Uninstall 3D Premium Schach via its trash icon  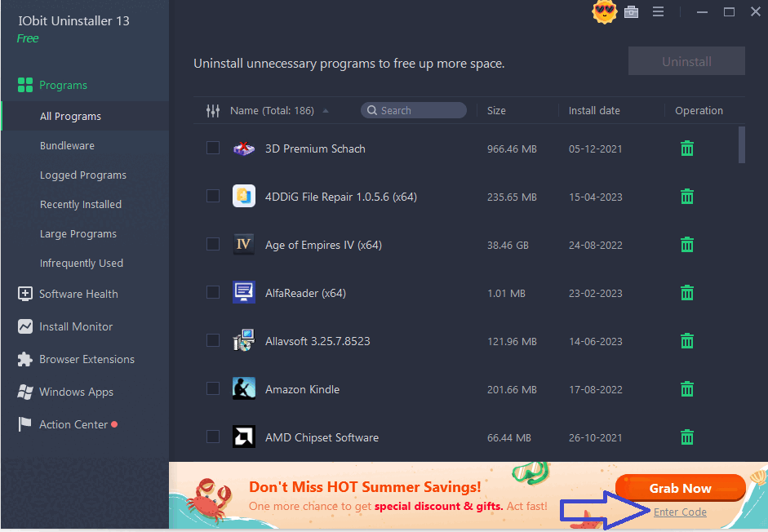click(686, 149)
